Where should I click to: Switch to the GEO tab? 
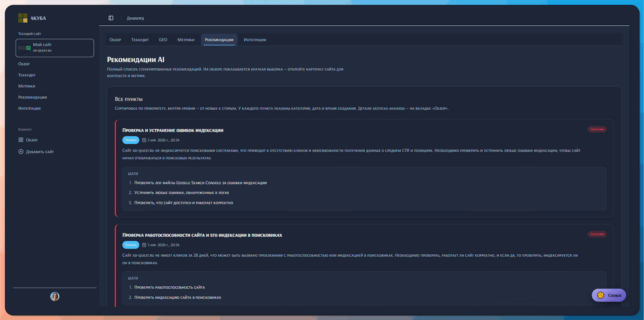(163, 40)
